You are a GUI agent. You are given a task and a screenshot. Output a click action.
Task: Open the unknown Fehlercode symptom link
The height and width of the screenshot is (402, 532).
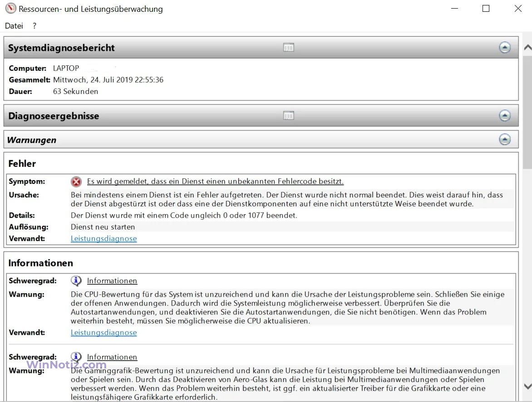click(215, 181)
